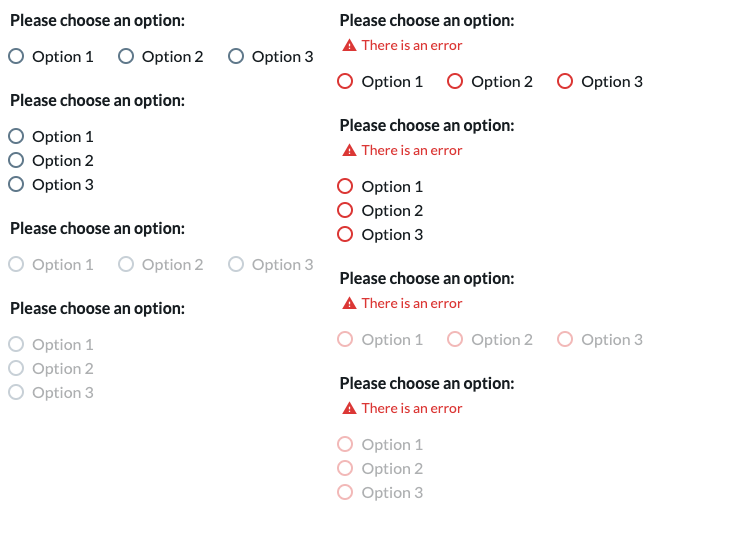This screenshot has width=750, height=550.
Task: Select Option 2 in the enabled inline blue group
Action: [x=126, y=56]
